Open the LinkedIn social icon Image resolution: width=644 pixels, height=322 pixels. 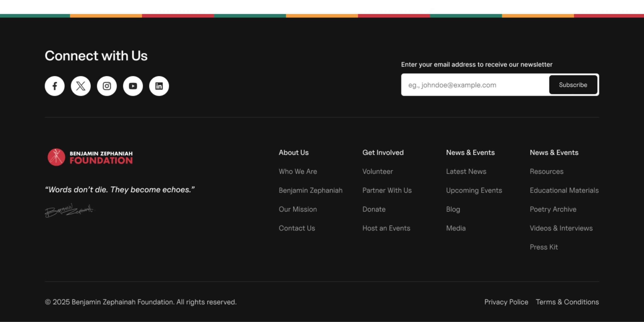tap(159, 86)
